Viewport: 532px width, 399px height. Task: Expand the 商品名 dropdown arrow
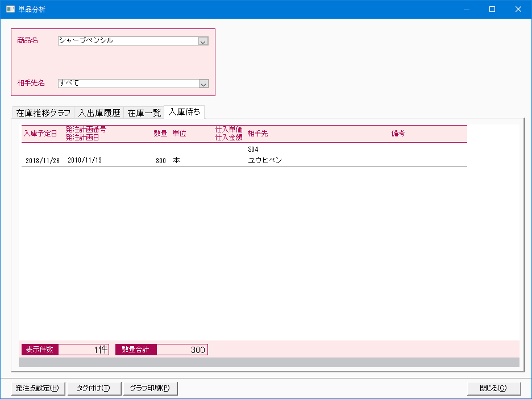pyautogui.click(x=203, y=41)
